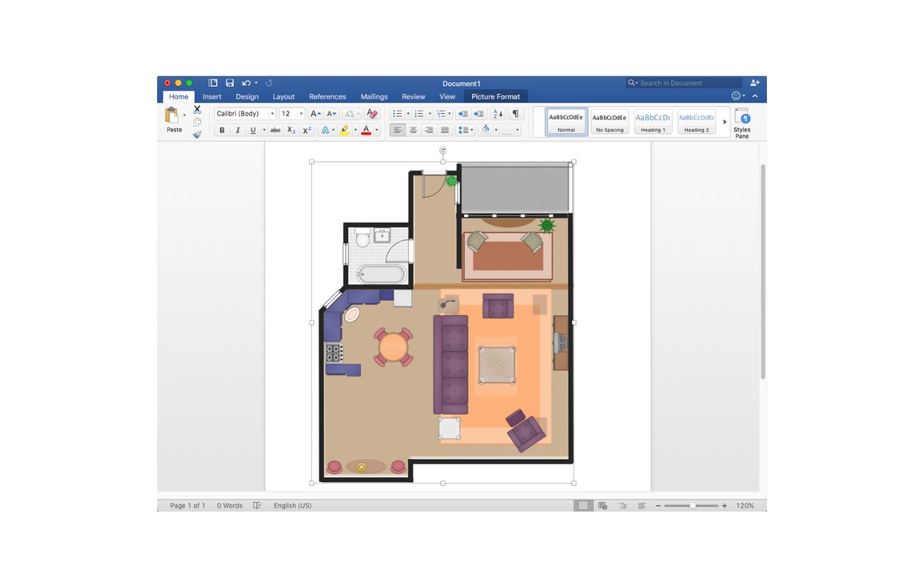924x569 pixels.
Task: Toggle show paragraph marks
Action: [515, 114]
